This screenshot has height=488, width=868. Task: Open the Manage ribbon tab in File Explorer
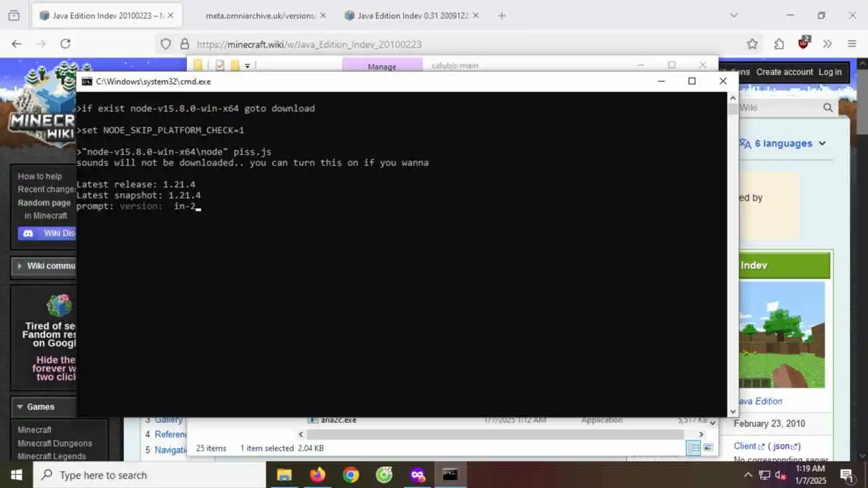[x=382, y=66]
